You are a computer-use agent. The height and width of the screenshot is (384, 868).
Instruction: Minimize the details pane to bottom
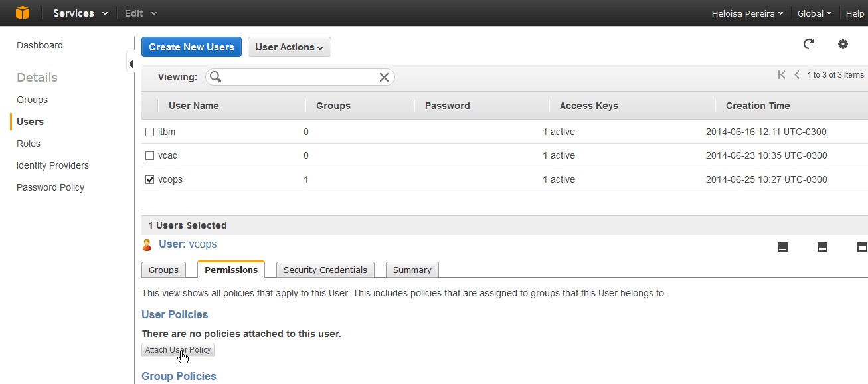[x=782, y=247]
